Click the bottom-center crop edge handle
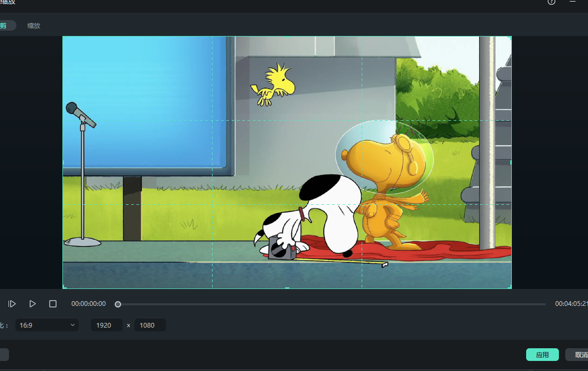The image size is (588, 371). [287, 288]
